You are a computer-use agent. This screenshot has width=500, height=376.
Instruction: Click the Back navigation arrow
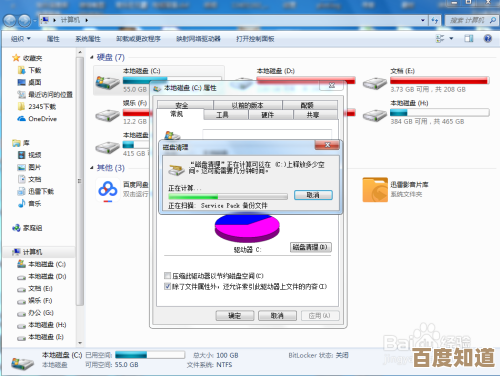(10, 21)
